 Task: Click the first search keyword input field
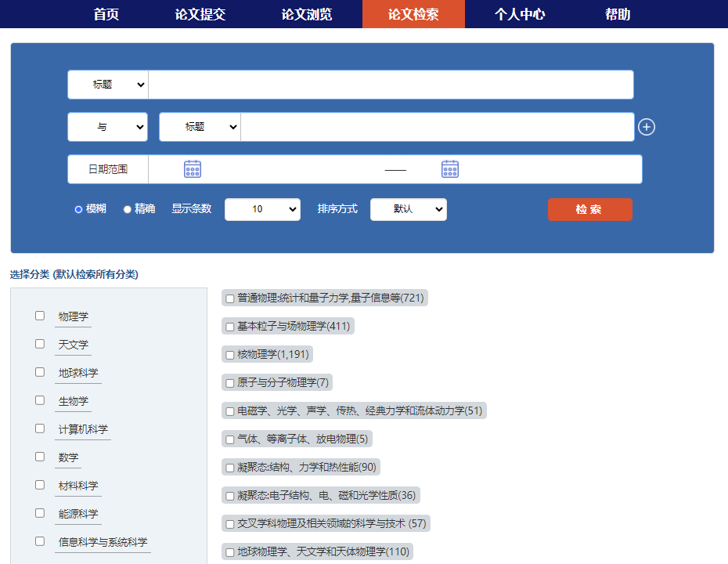[390, 85]
